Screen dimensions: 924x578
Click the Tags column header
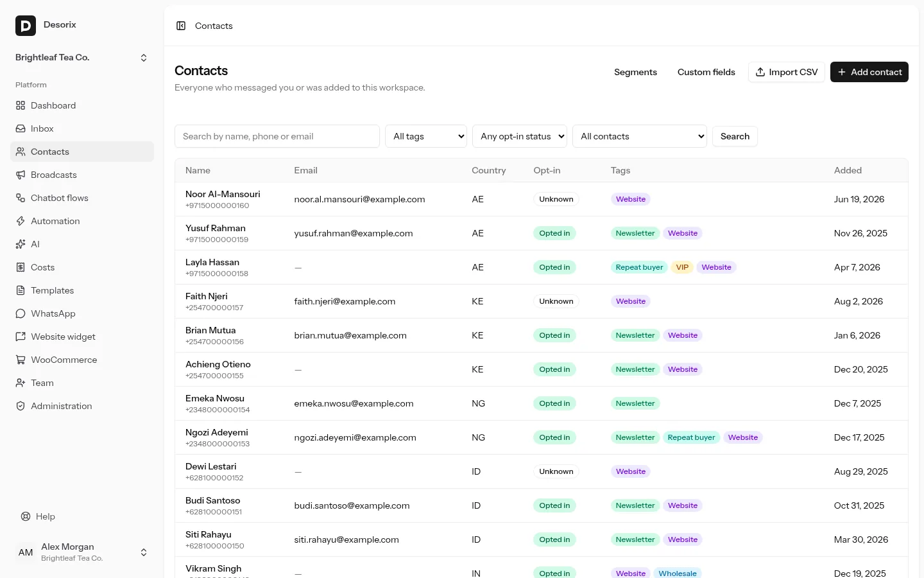click(x=620, y=170)
